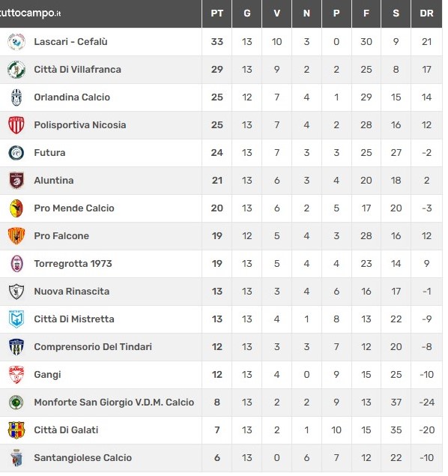The width and height of the screenshot is (448, 476).
Task: Click the Santangiolese Calcio team name
Action: coord(83,458)
